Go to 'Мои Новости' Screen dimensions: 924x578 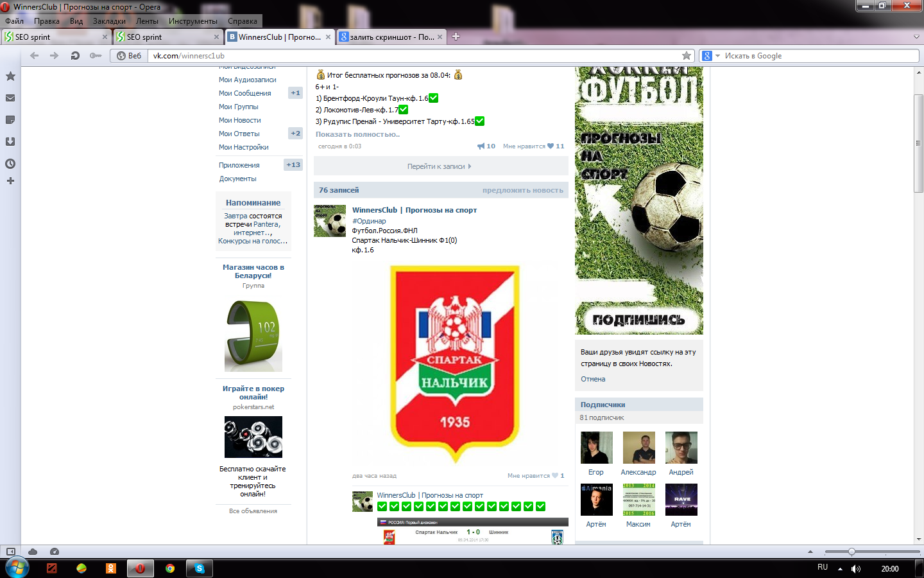pyautogui.click(x=240, y=120)
